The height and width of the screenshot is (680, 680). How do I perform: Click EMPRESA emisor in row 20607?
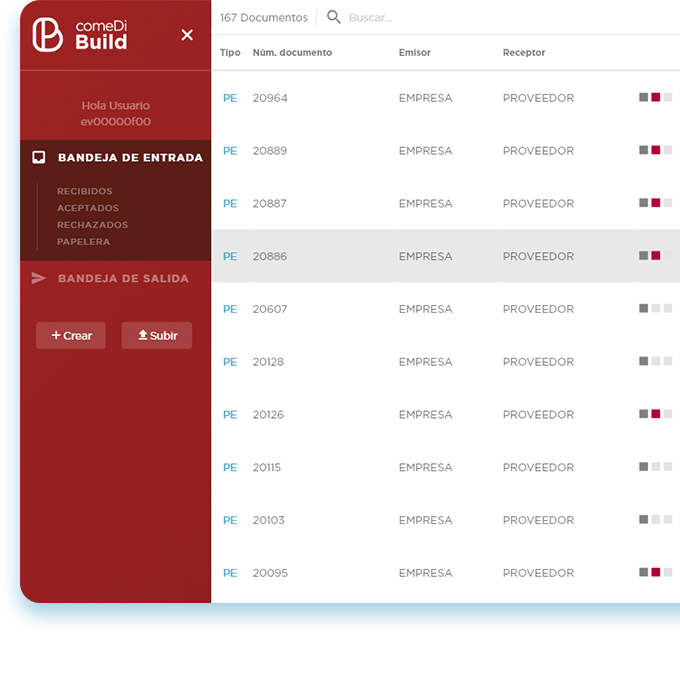[425, 309]
